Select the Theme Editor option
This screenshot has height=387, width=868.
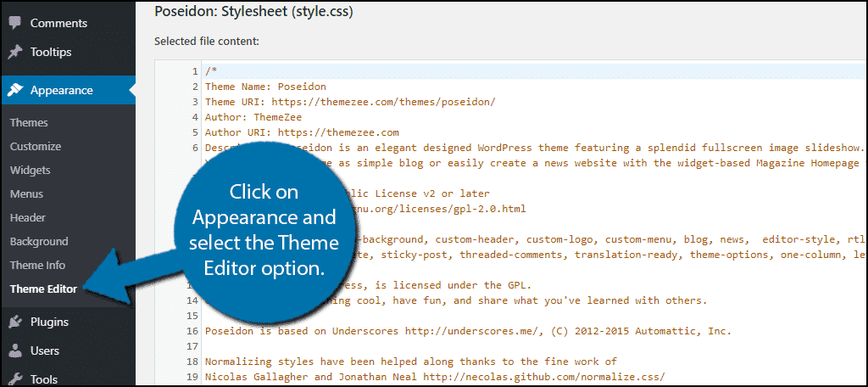click(43, 289)
